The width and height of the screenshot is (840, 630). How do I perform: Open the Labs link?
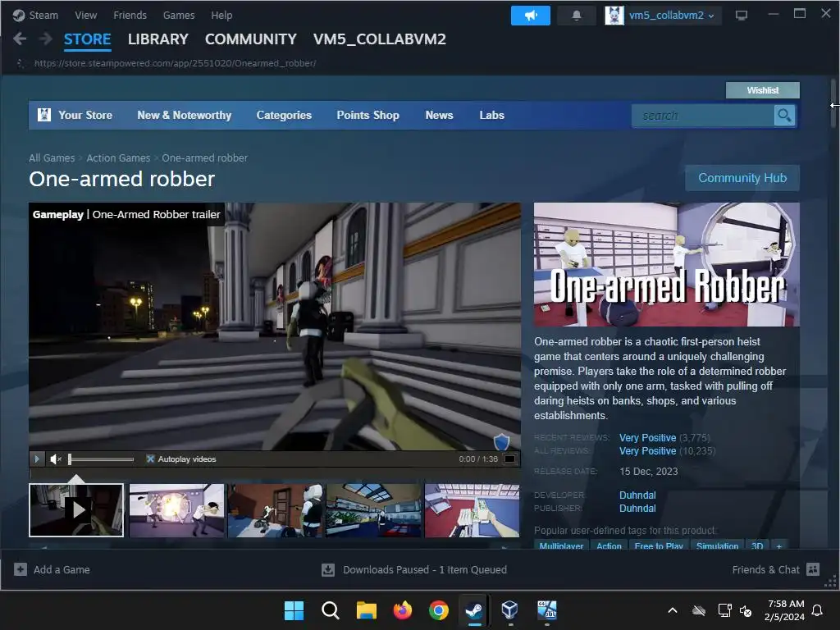coord(492,115)
